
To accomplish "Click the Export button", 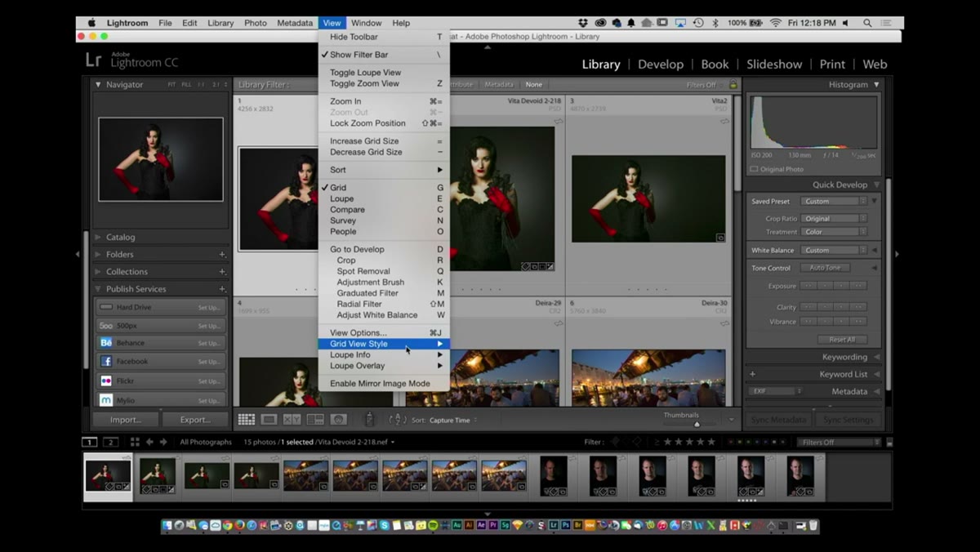I will tap(195, 420).
